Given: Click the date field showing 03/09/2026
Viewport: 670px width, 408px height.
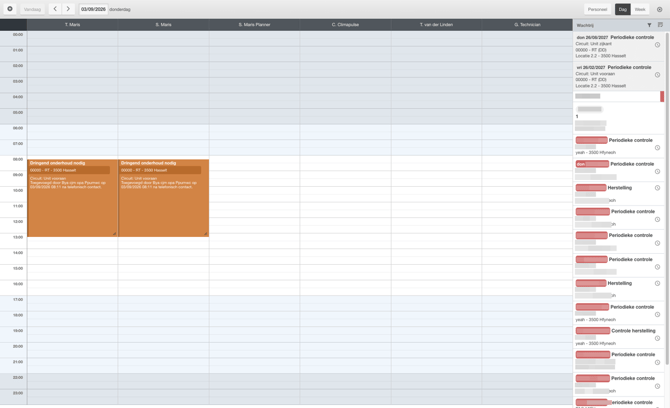Looking at the screenshot, I should (x=93, y=9).
